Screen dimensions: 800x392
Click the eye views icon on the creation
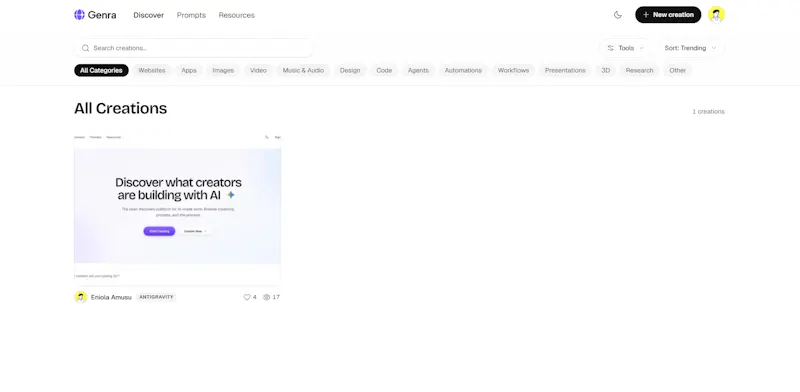266,297
